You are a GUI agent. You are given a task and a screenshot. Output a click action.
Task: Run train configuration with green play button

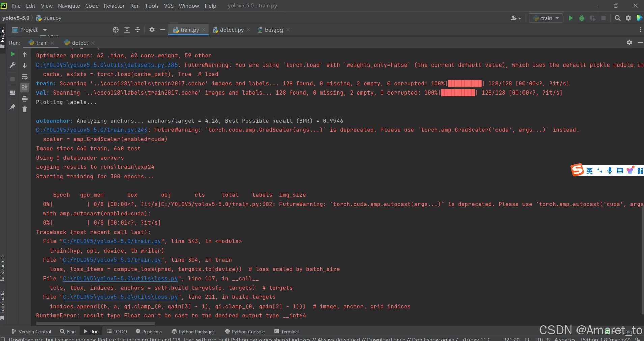coord(571,18)
